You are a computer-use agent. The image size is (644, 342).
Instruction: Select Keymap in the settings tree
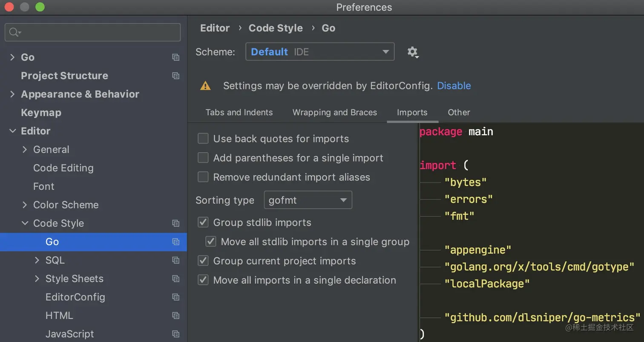tap(41, 113)
